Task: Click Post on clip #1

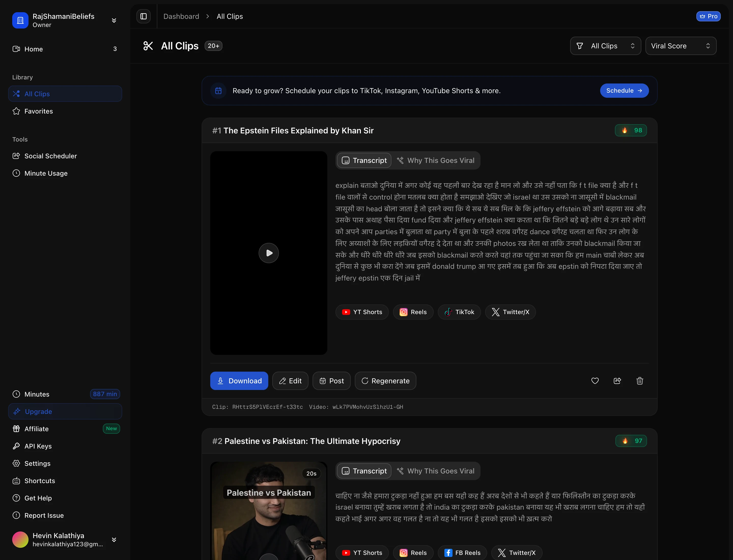Action: pos(331,381)
